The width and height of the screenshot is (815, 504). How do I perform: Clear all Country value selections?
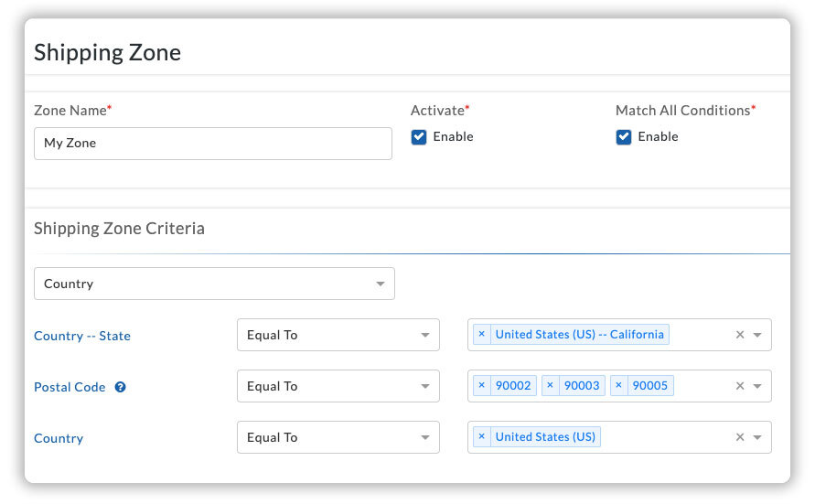coord(740,437)
